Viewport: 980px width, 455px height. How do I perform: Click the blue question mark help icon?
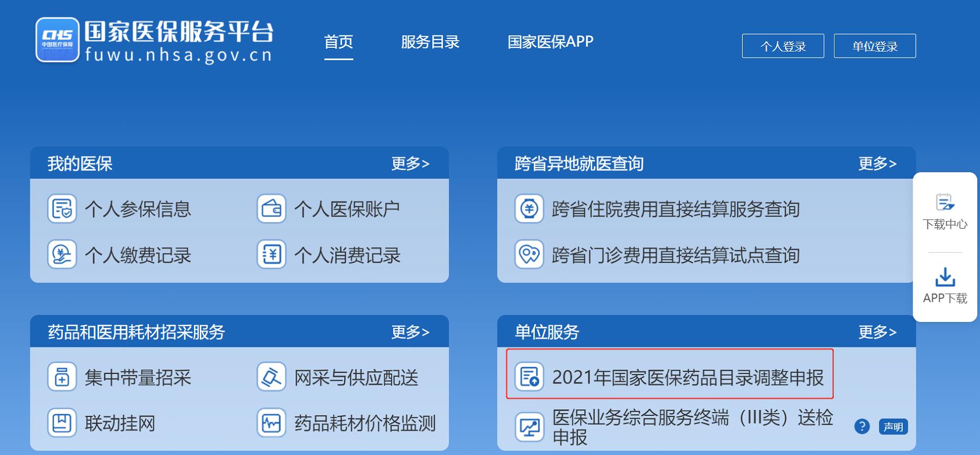click(862, 427)
